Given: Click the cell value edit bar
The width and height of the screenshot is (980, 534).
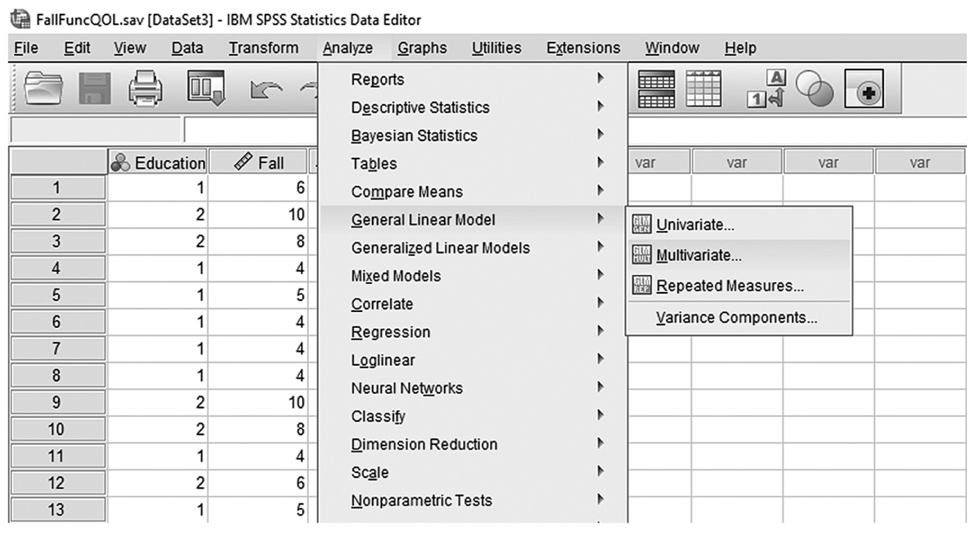Looking at the screenshot, I should click(x=251, y=129).
